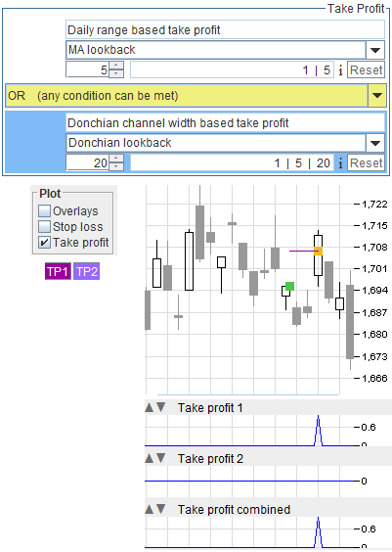Click the 1 | 5 | 20 optimization values field

click(x=232, y=162)
